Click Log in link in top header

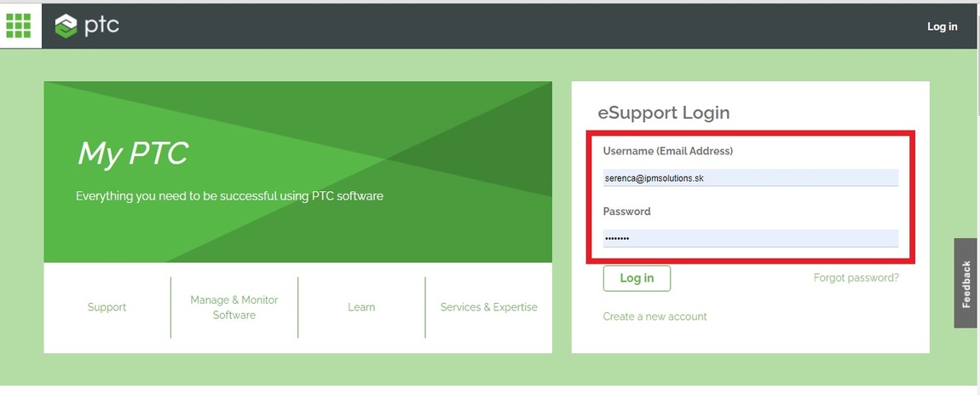coord(942,26)
